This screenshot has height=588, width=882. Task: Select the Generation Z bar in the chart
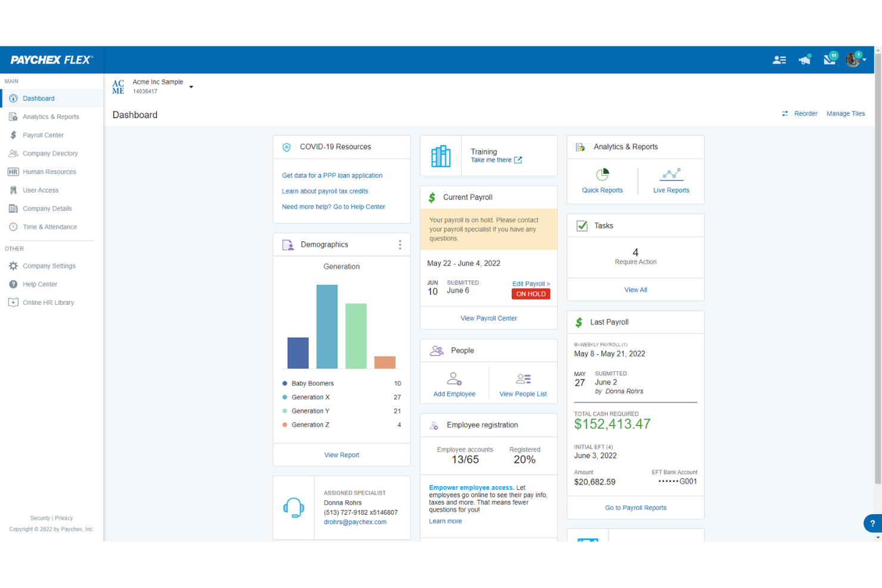coord(384,363)
